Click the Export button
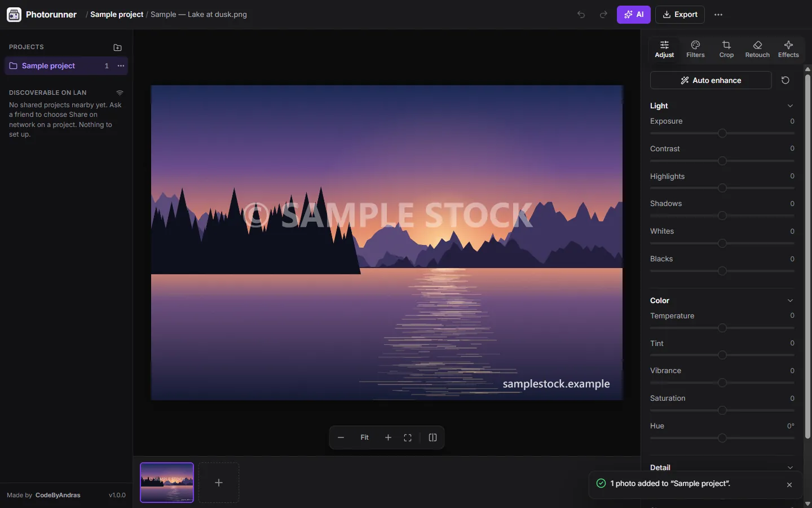812x508 pixels. coord(680,15)
